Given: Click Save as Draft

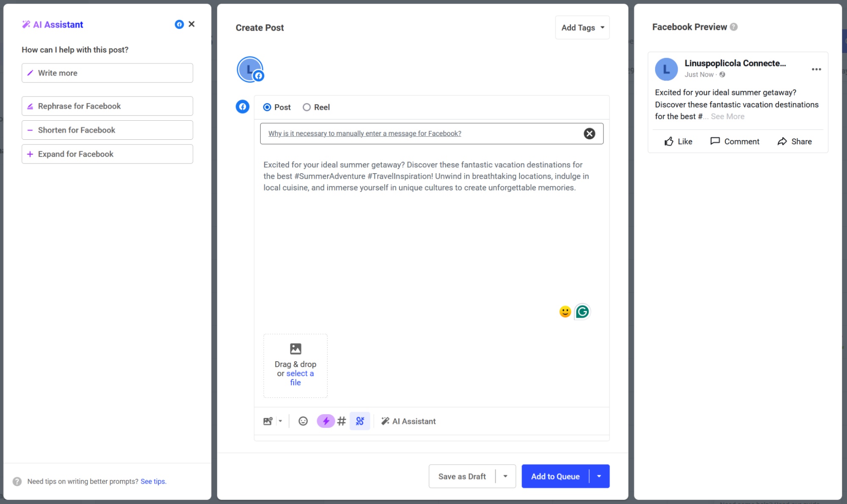Looking at the screenshot, I should point(461,476).
